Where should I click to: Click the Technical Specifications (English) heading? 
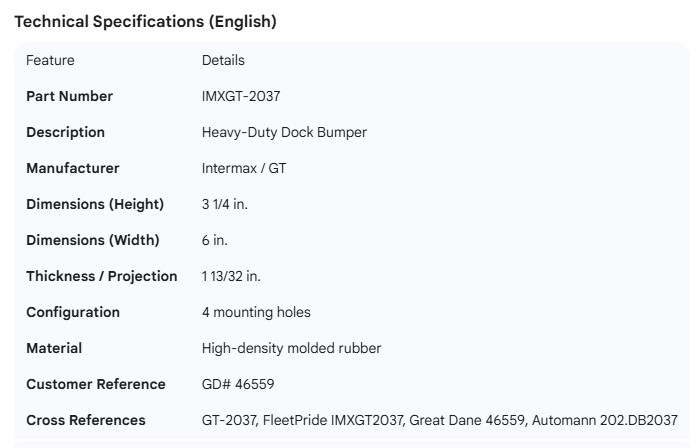145,21
